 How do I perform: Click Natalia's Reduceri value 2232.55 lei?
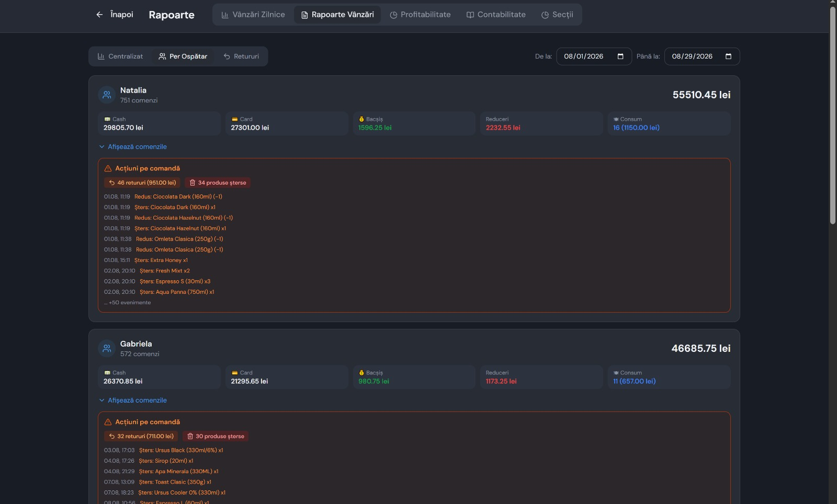(503, 128)
